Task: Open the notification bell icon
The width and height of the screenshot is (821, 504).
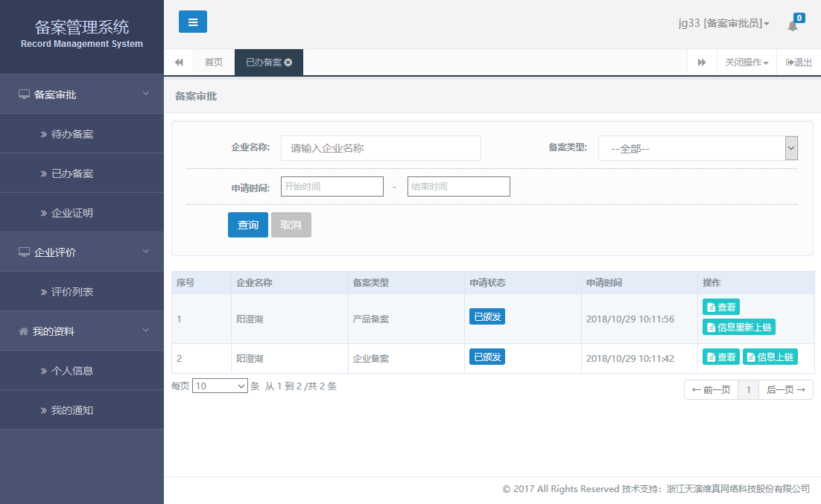Action: click(792, 25)
